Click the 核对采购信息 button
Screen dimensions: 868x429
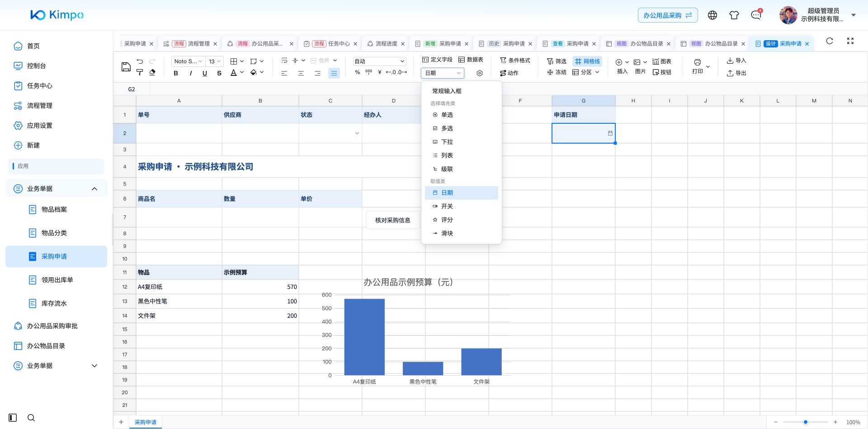pyautogui.click(x=393, y=220)
